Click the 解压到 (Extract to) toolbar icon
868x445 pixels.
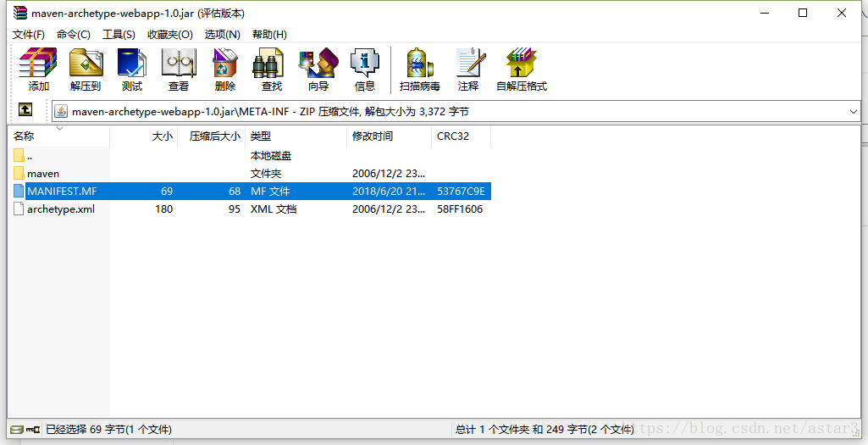[86, 63]
